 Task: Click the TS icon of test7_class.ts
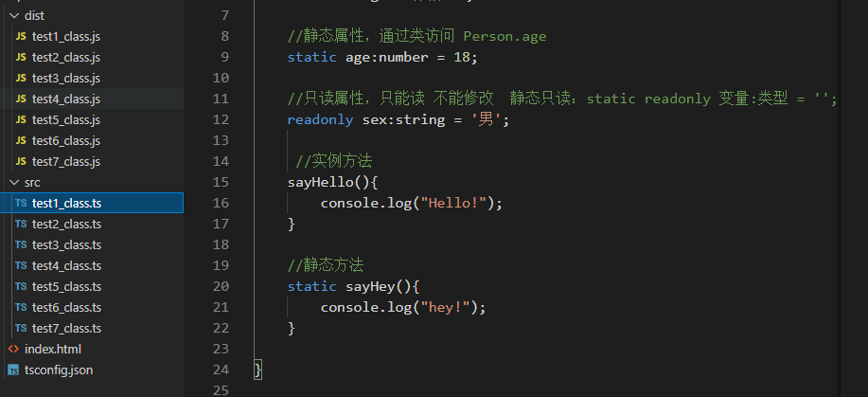pyautogui.click(x=21, y=328)
